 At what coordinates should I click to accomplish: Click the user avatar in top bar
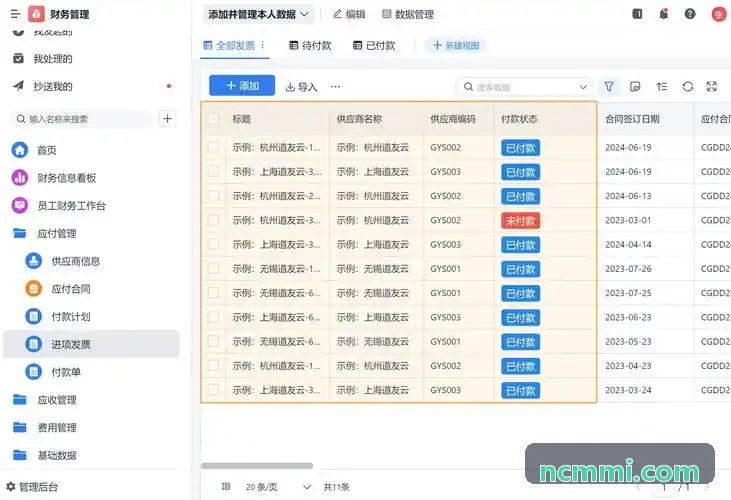click(x=719, y=14)
